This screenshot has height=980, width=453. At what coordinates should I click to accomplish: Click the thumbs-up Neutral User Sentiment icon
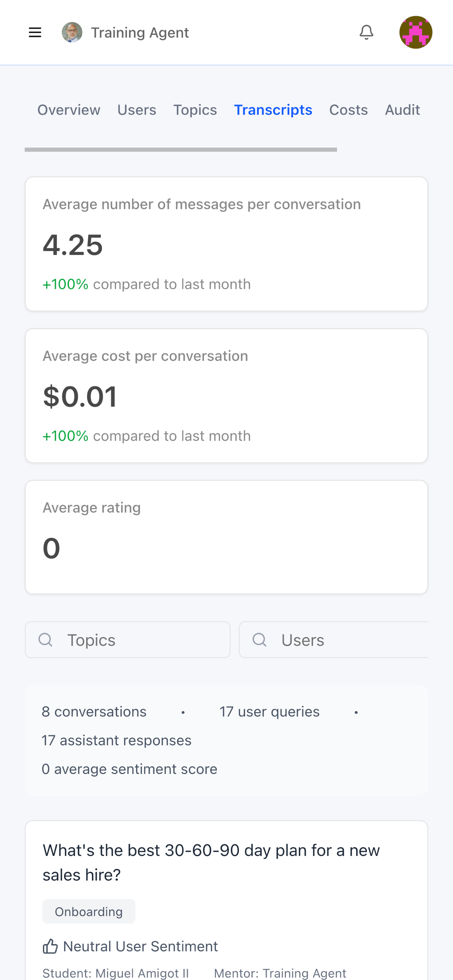pyautogui.click(x=50, y=946)
